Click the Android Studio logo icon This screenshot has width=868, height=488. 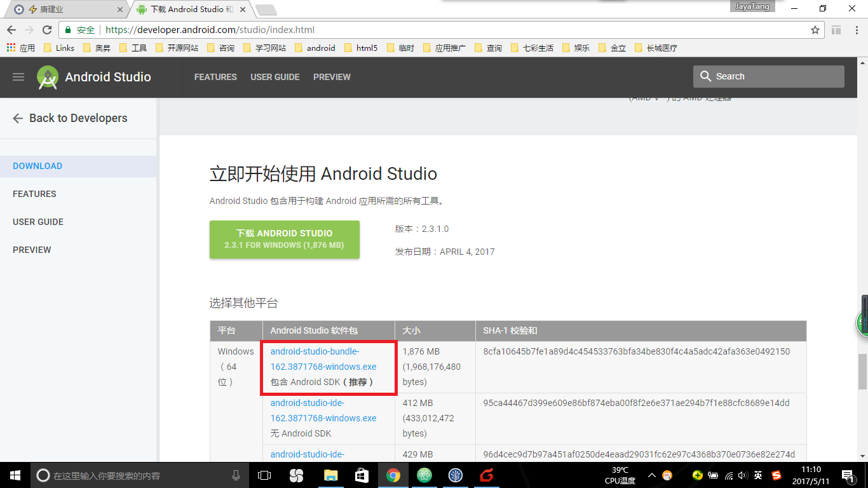[48, 77]
